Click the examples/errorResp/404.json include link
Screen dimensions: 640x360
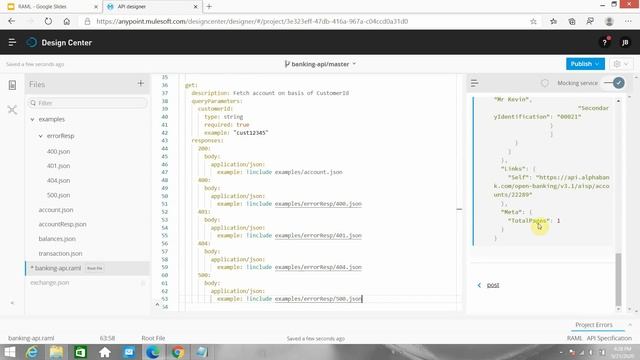click(x=318, y=267)
